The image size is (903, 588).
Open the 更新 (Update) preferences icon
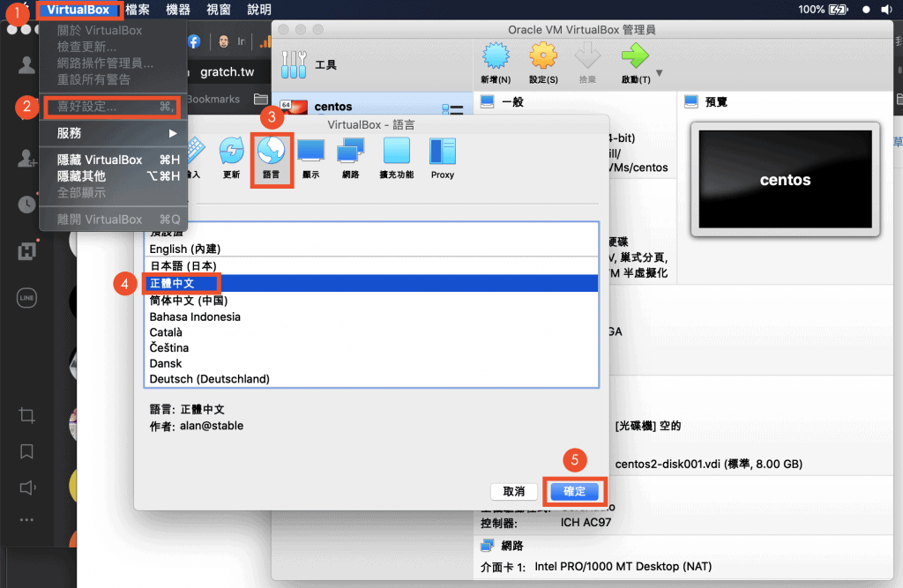pyautogui.click(x=231, y=156)
